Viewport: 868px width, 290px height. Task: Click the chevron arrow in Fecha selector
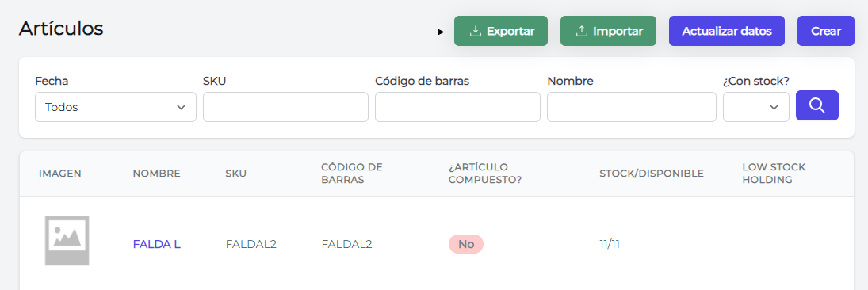[181, 108]
